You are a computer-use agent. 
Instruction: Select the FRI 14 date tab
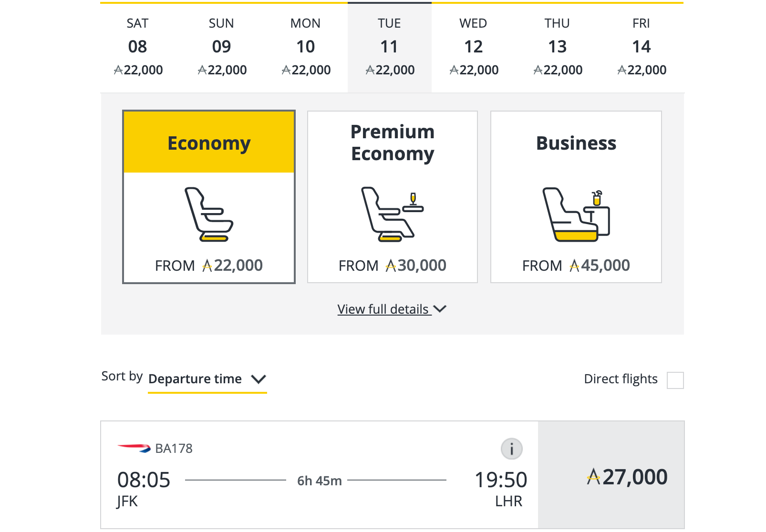pos(642,47)
